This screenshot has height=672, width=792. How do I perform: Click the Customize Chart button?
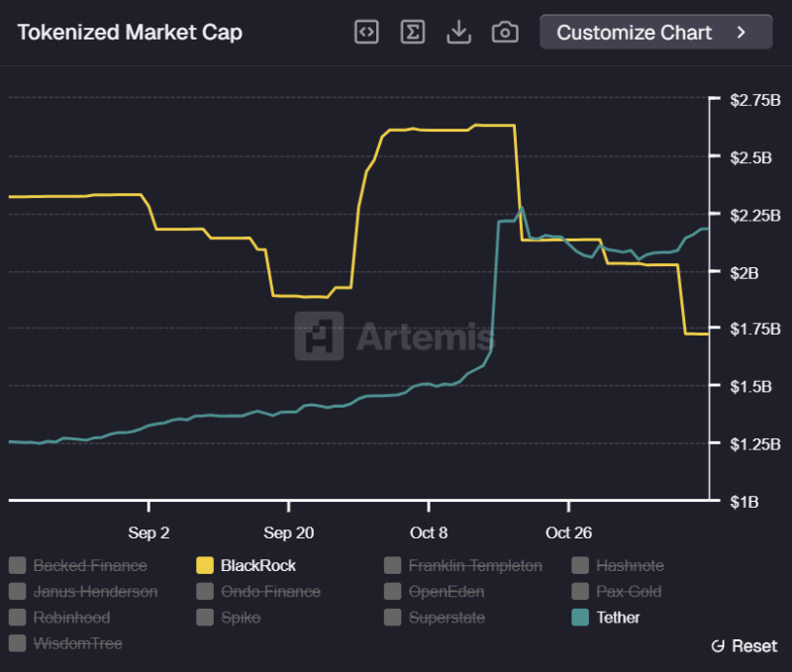[655, 32]
